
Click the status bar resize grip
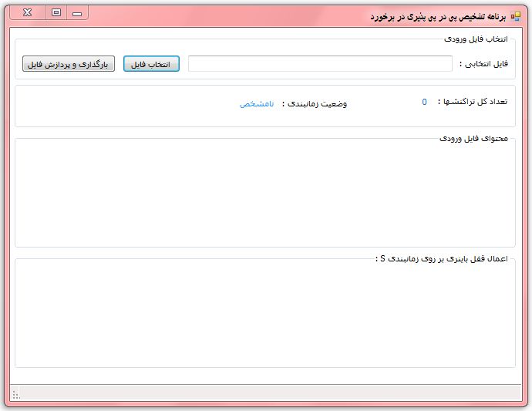coord(16,395)
